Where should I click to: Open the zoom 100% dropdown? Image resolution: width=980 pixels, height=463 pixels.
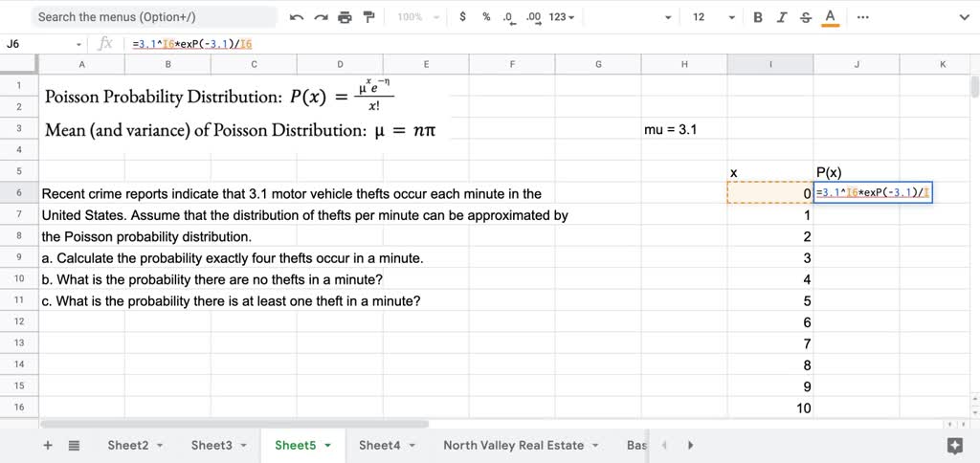pos(419,17)
